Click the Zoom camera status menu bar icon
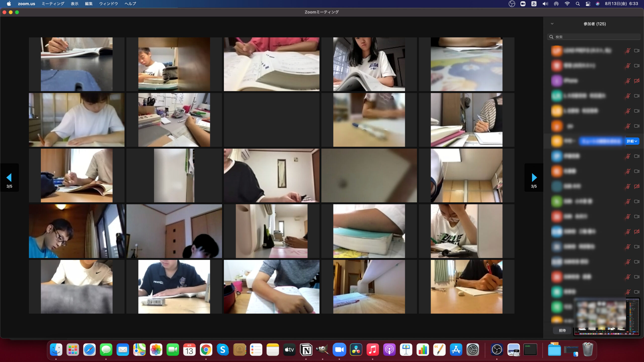The width and height of the screenshot is (644, 362). (523, 4)
